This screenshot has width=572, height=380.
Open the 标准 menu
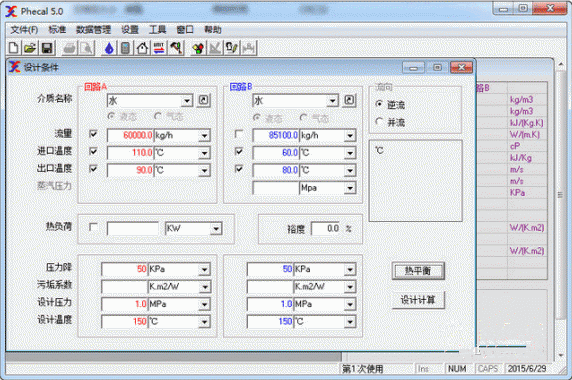click(57, 30)
